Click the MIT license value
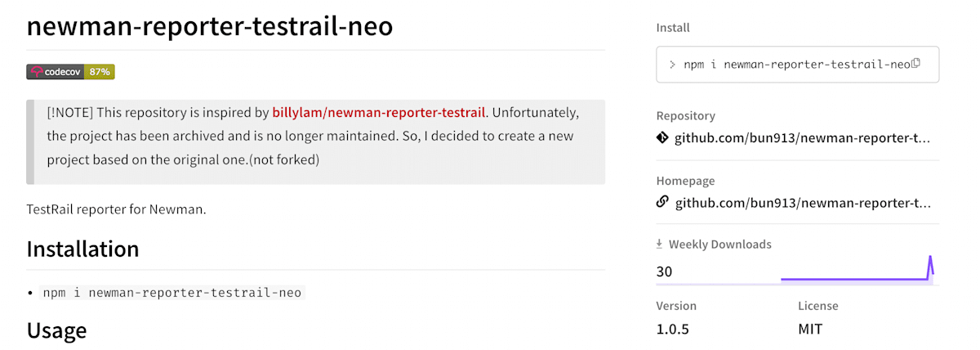The height and width of the screenshot is (350, 980). [810, 330]
